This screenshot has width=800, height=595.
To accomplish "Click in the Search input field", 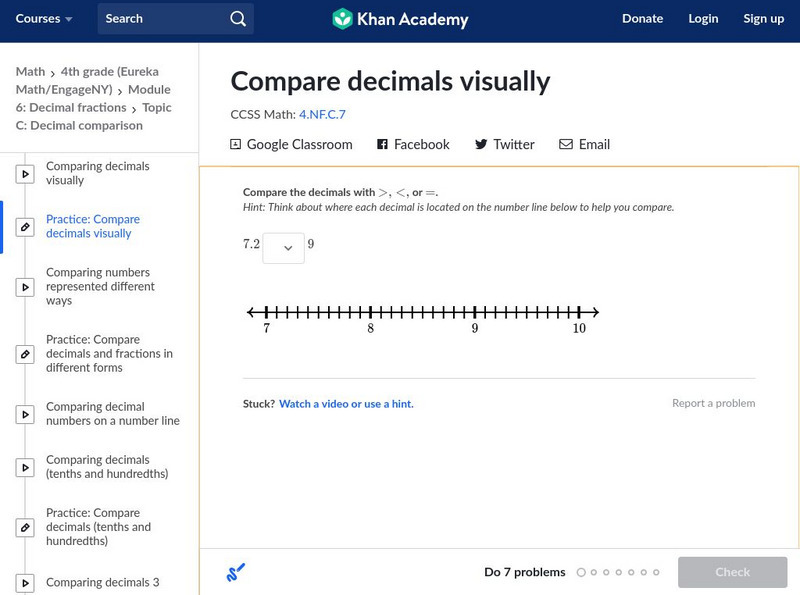I will click(165, 19).
